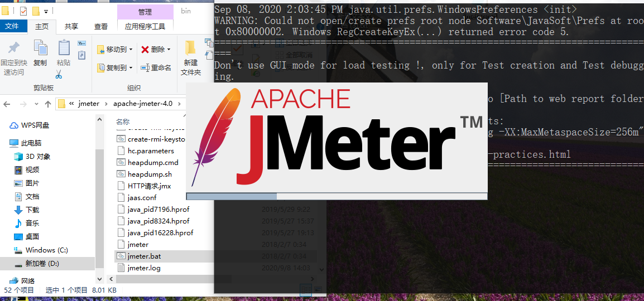Click the Paste (粘贴) clipboard icon
Screen dimensions: 644x301
[x=63, y=47]
